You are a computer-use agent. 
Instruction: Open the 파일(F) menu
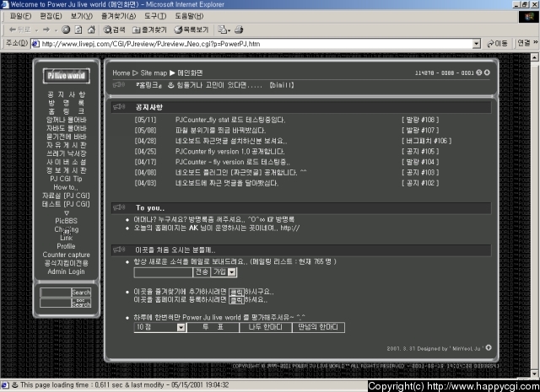tap(20, 16)
